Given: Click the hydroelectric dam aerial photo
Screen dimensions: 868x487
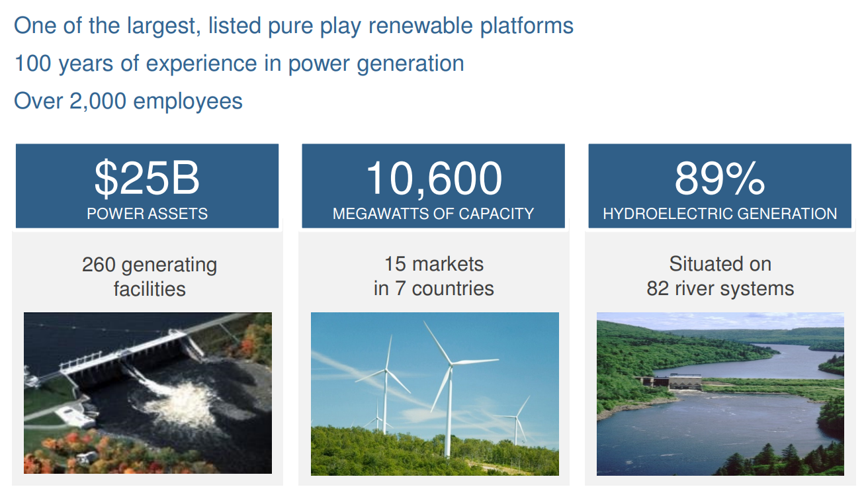Looking at the screenshot, I should coord(148,393).
